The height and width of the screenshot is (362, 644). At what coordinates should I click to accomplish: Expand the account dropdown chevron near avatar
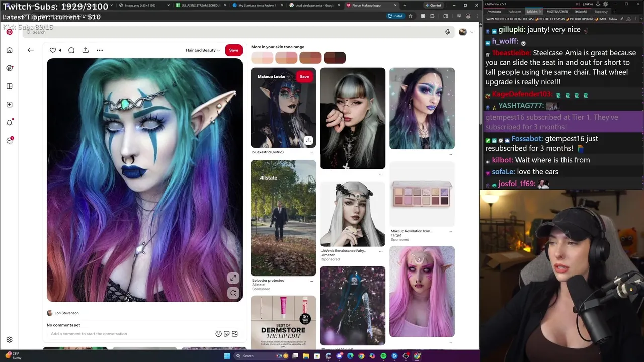[x=471, y=32]
